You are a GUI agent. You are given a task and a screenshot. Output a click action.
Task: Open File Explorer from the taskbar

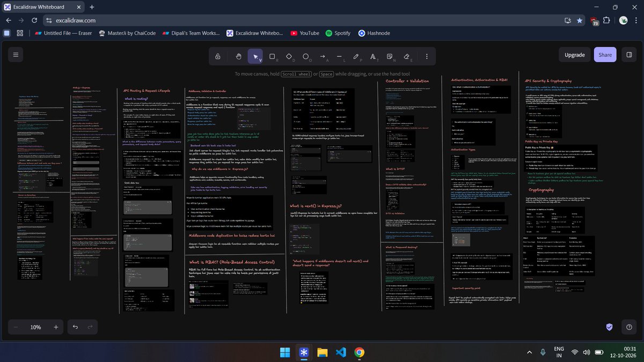(322, 352)
